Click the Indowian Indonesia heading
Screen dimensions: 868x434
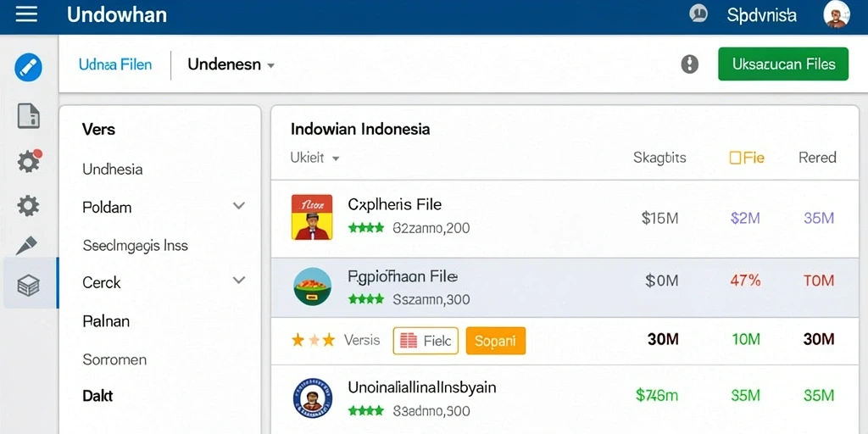(x=359, y=130)
